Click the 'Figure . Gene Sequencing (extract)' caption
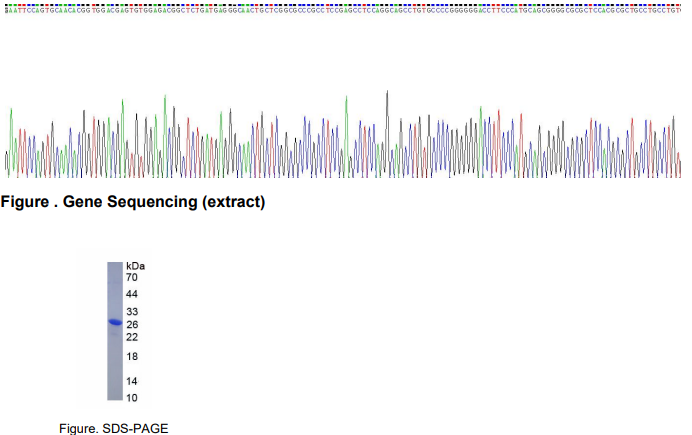692x435 pixels. click(133, 202)
